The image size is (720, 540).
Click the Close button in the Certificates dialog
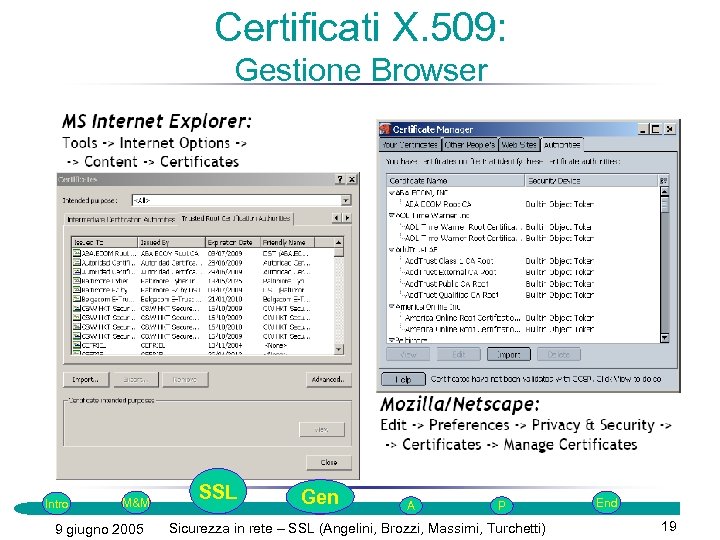point(329,462)
